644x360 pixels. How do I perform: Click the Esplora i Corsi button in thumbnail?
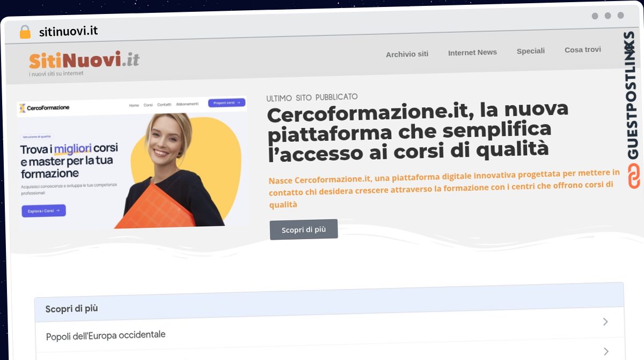point(44,211)
